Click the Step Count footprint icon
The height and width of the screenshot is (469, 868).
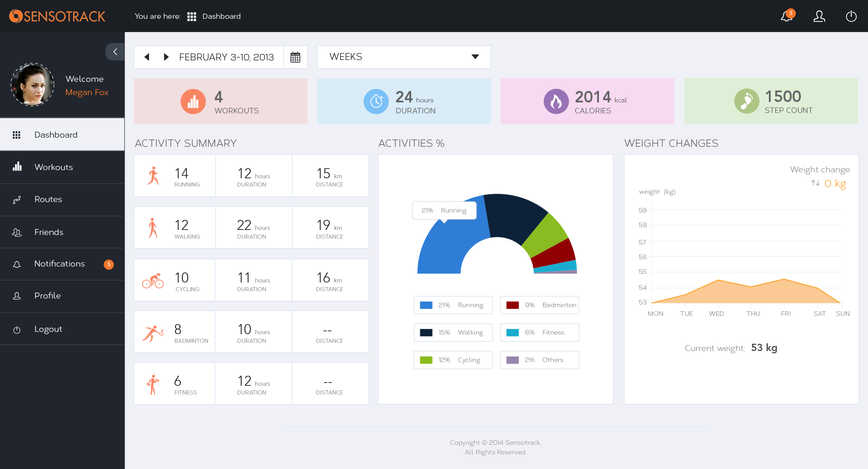click(746, 101)
